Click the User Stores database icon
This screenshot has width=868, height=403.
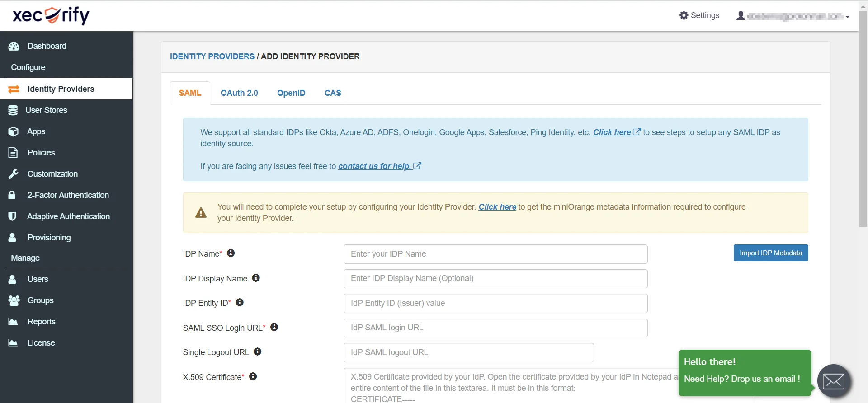tap(13, 110)
